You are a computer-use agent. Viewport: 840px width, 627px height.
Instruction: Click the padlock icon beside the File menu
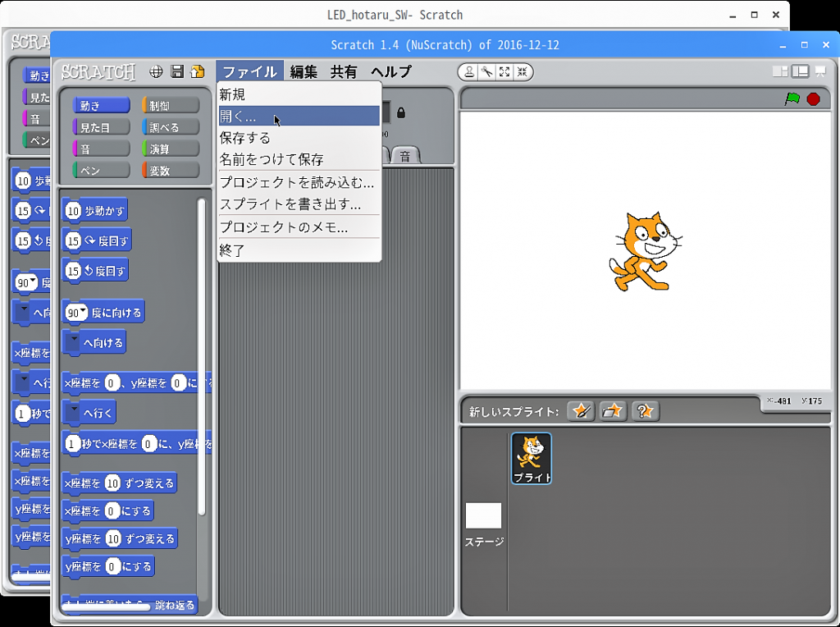400,112
